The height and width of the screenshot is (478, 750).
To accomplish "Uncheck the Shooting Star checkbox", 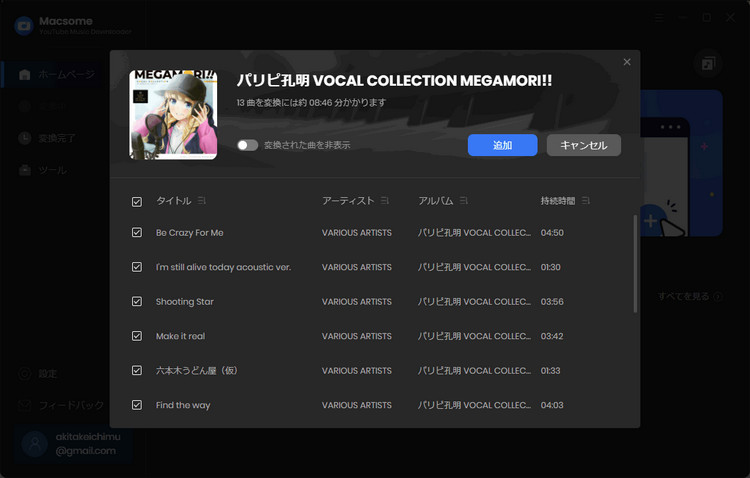I will click(137, 301).
